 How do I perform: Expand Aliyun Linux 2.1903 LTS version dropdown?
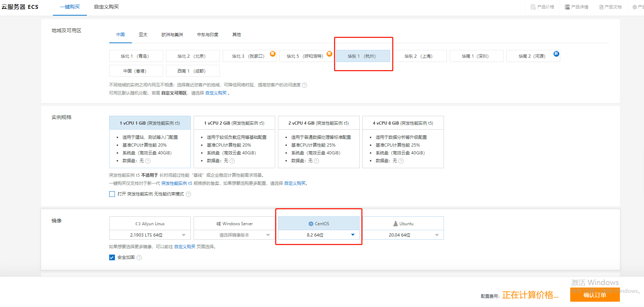150,235
